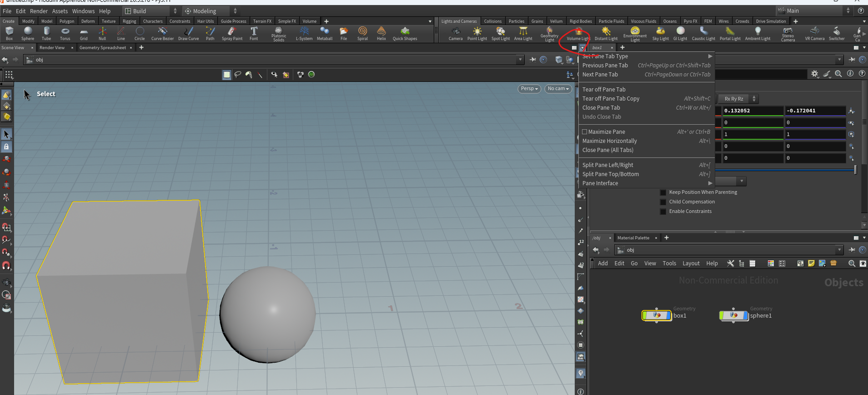The width and height of the screenshot is (868, 395).
Task: Open network editor Add menu
Action: pyautogui.click(x=603, y=263)
